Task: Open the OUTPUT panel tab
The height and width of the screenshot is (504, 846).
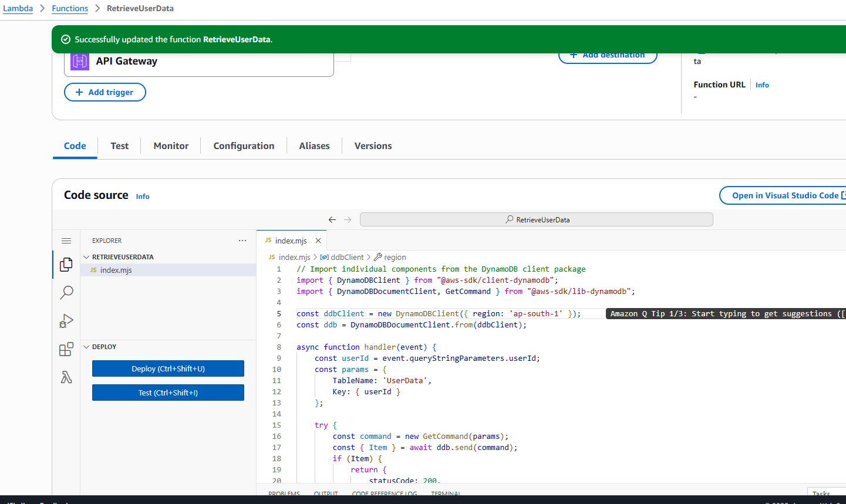Action: [326, 493]
